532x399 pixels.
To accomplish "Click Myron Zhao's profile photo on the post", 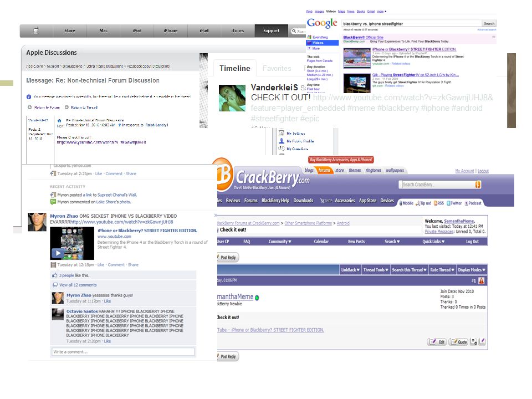I will click(37, 222).
